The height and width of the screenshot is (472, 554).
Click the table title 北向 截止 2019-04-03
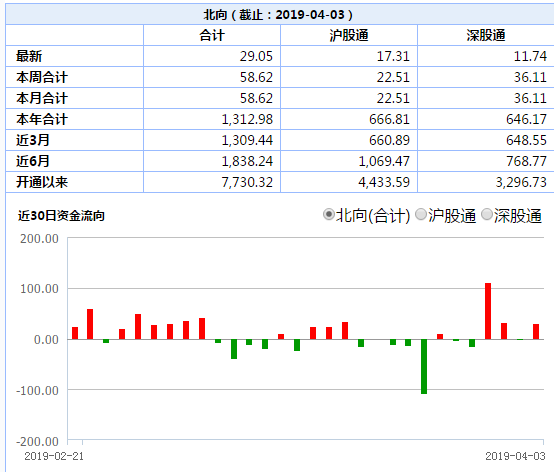click(278, 14)
